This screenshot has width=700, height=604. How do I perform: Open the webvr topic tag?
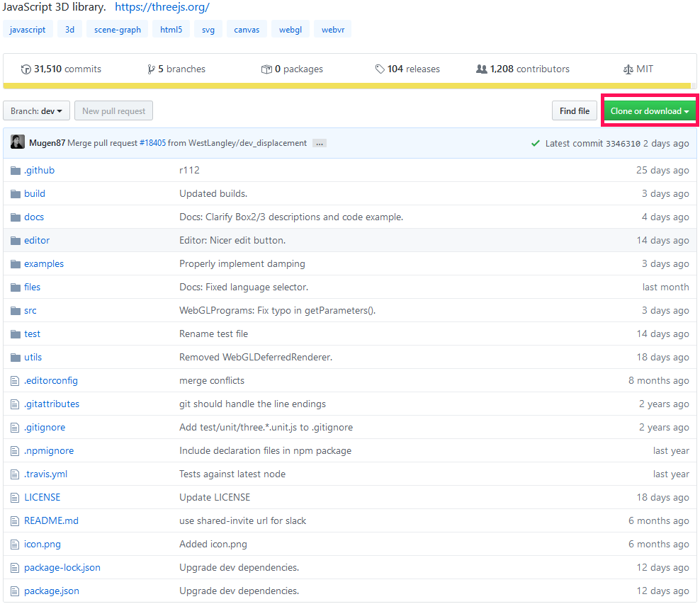pos(333,30)
